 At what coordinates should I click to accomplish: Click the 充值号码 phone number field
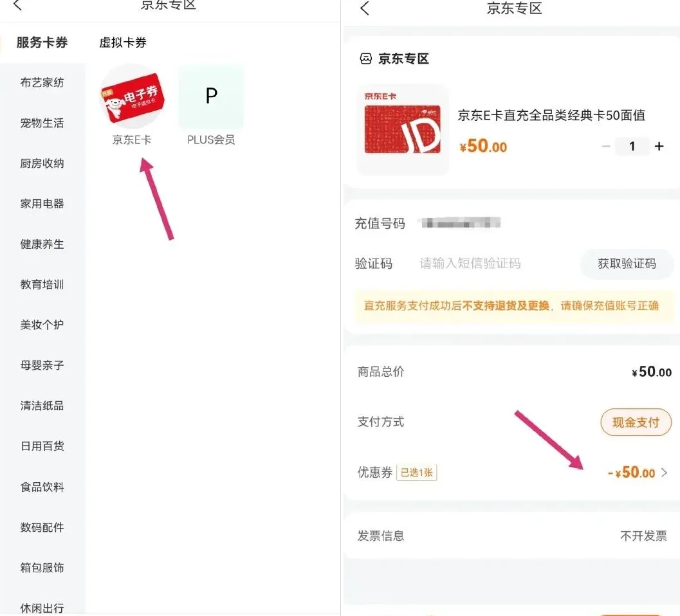(x=461, y=223)
